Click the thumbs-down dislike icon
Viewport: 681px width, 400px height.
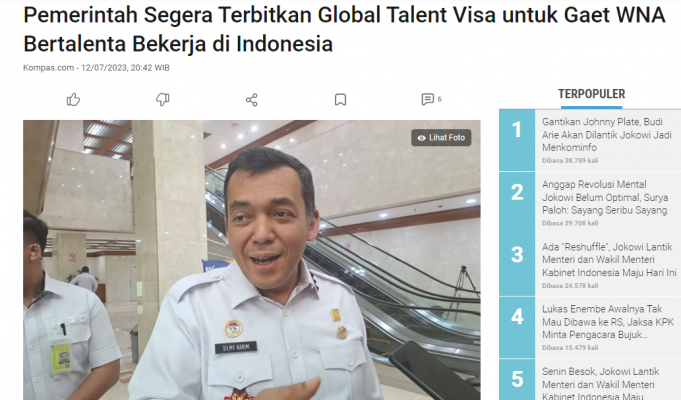pos(162,100)
